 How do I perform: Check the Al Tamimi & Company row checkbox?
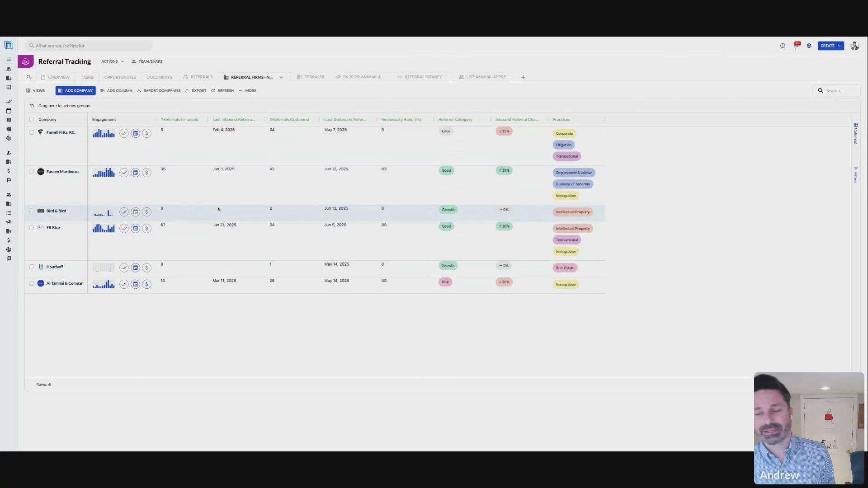[32, 283]
